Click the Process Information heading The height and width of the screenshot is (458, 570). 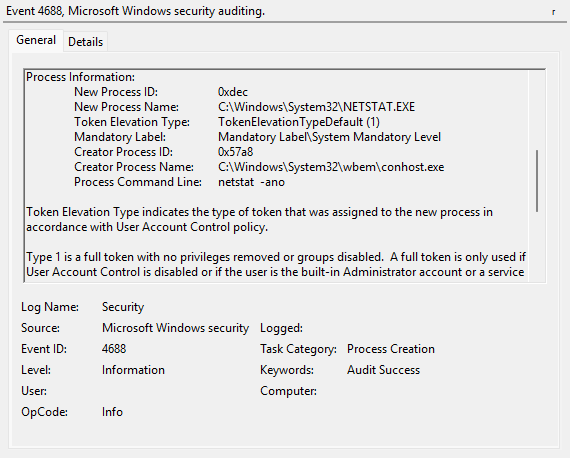tap(80, 77)
